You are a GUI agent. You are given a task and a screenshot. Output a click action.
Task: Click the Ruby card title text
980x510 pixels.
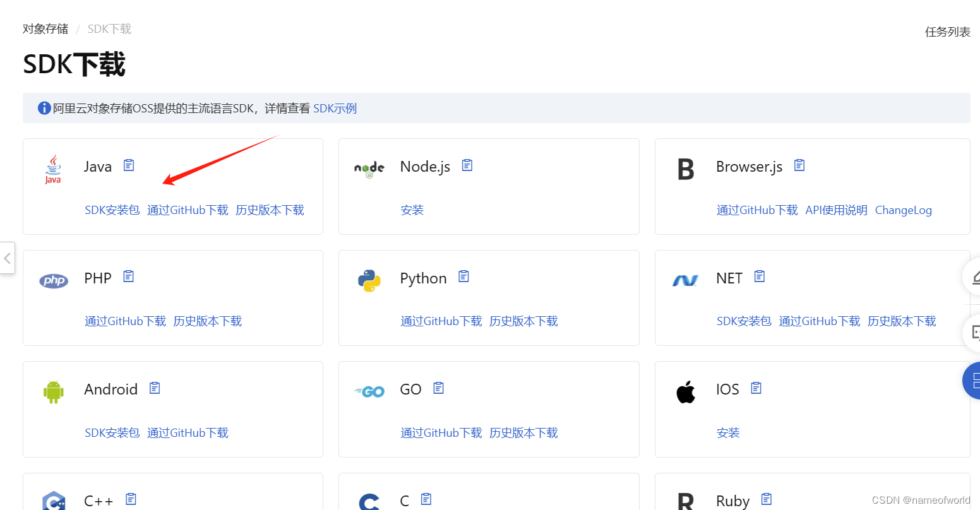point(733,501)
